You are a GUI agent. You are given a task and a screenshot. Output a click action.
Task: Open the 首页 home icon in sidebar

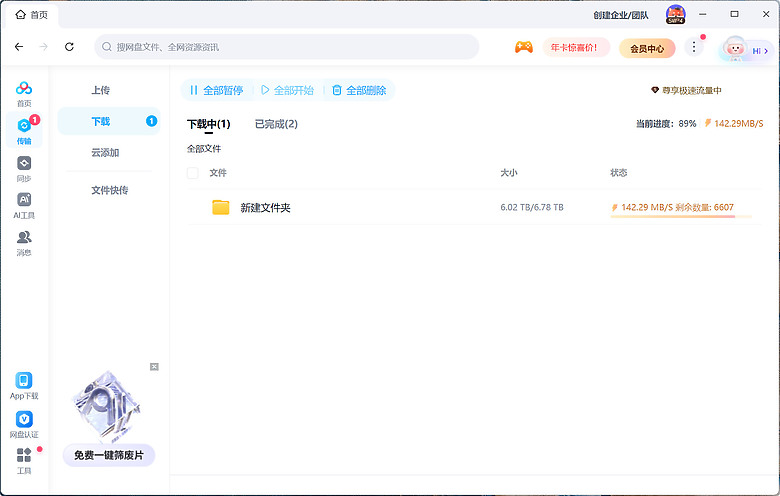click(24, 89)
